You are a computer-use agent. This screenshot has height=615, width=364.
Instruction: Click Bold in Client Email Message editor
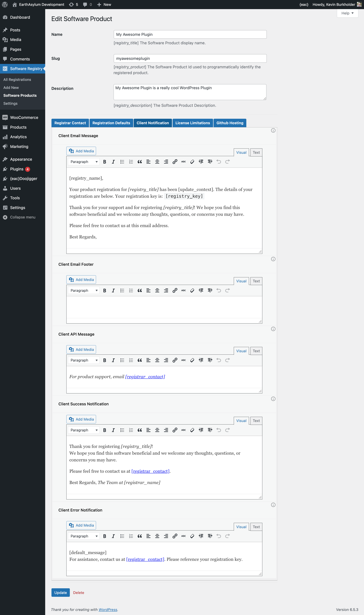tap(104, 162)
